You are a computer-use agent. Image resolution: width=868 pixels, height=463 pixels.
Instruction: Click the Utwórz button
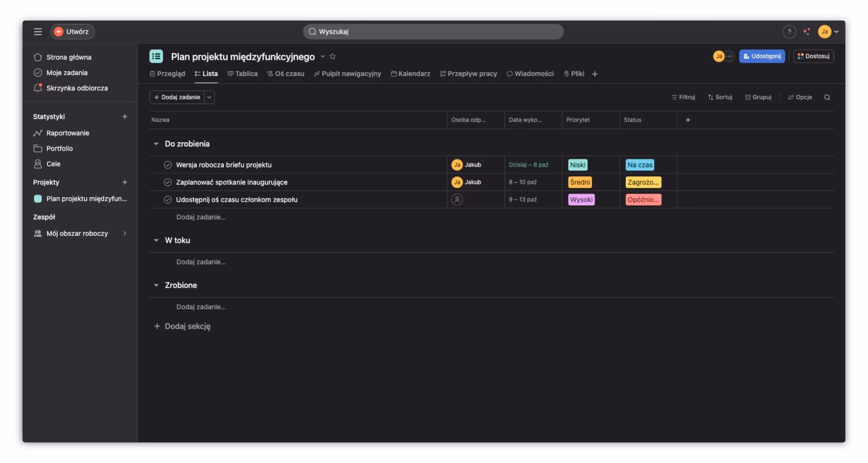pos(72,32)
